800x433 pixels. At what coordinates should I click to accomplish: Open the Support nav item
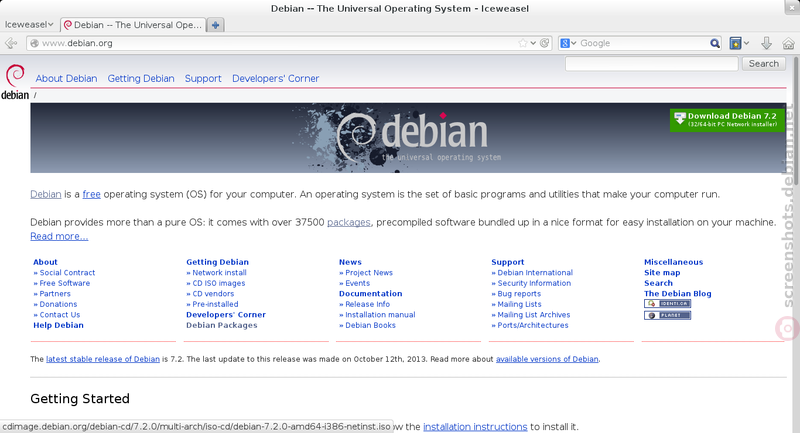(203, 79)
